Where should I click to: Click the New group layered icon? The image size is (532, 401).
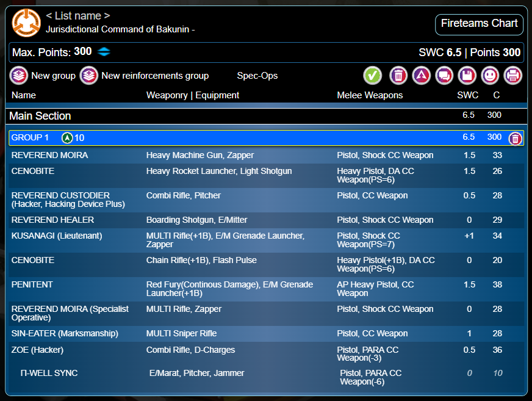click(x=19, y=76)
